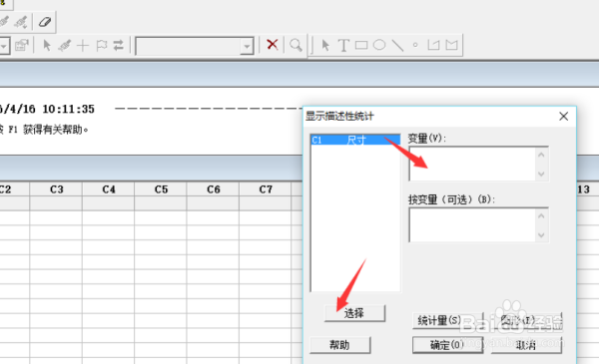This screenshot has width=599, height=364.
Task: Open the 统计量(S) options button
Action: pos(447,320)
